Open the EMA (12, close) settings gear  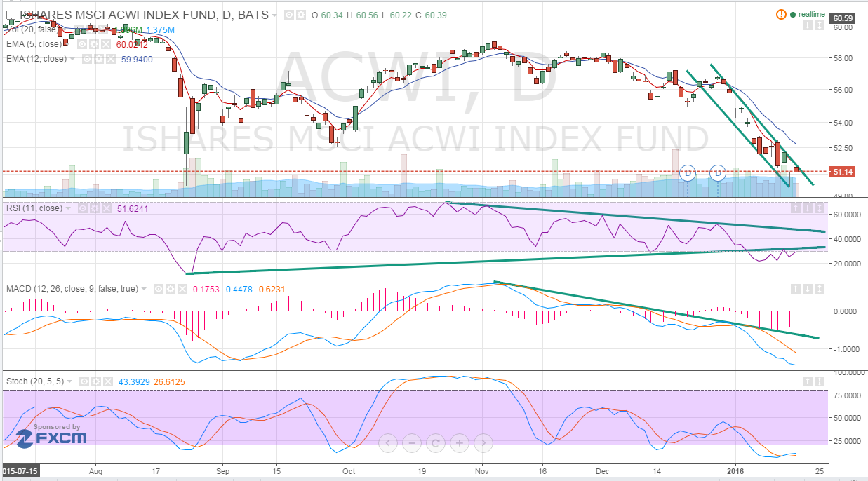click(x=99, y=59)
